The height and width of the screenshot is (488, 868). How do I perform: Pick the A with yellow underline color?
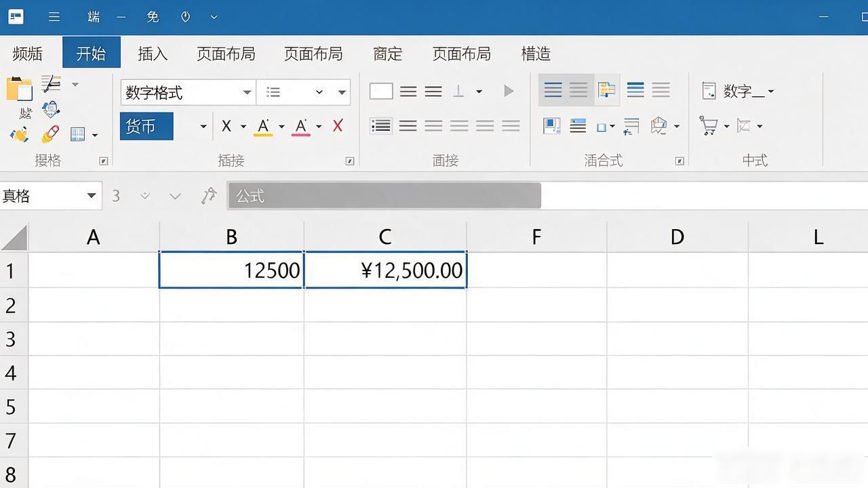(264, 127)
